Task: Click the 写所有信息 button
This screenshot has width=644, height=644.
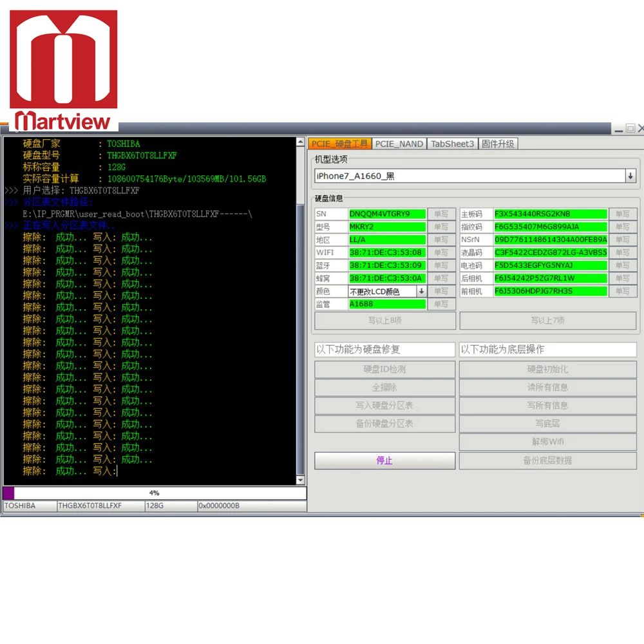Action: (x=548, y=405)
